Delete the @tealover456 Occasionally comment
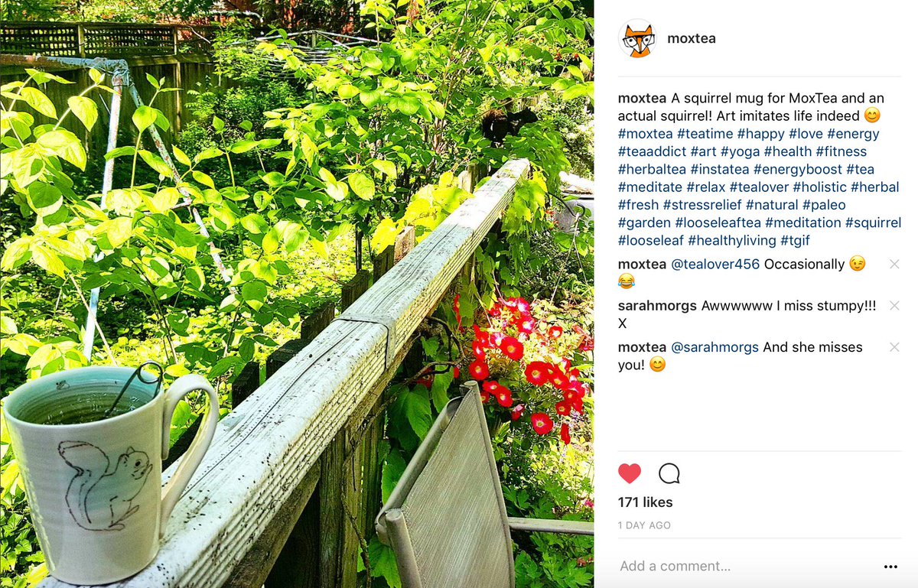 click(894, 264)
